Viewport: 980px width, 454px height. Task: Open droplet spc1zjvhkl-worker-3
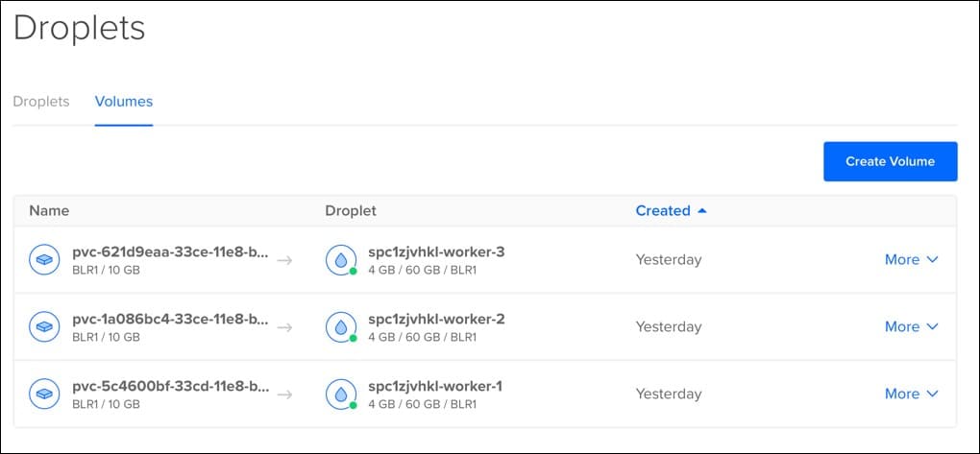tap(436, 252)
